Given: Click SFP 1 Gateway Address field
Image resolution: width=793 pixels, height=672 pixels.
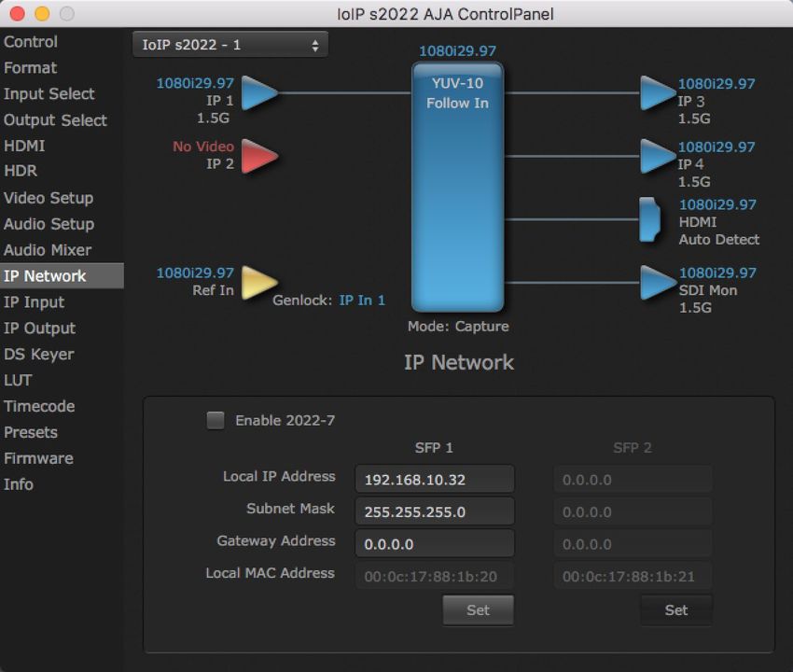Looking at the screenshot, I should click(435, 544).
